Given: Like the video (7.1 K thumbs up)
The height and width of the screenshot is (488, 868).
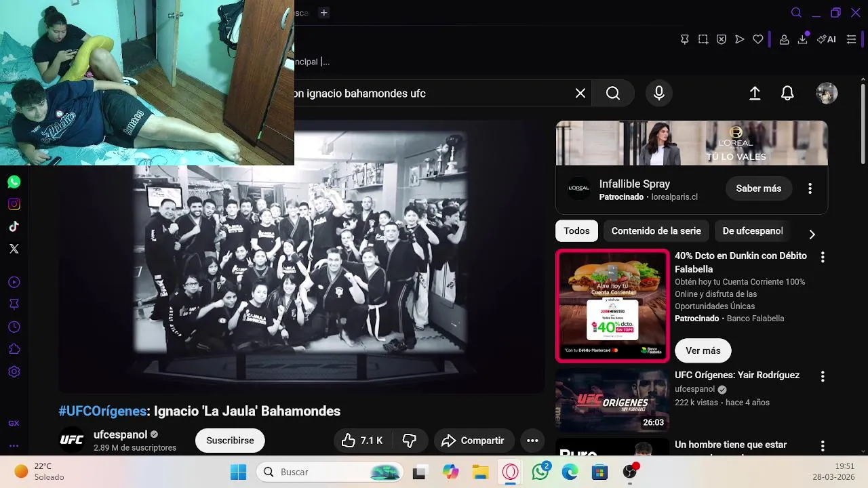Looking at the screenshot, I should coord(363,441).
